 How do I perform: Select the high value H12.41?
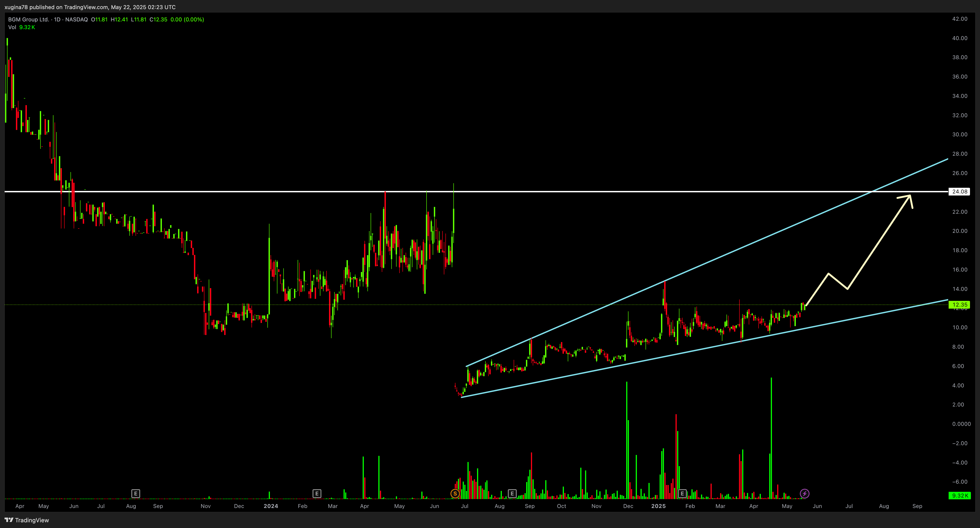click(119, 19)
